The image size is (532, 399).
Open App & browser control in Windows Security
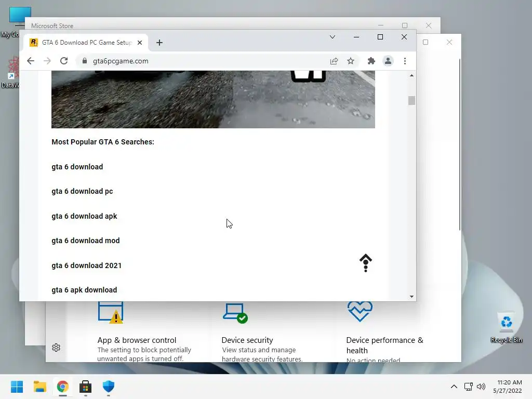coord(137,340)
